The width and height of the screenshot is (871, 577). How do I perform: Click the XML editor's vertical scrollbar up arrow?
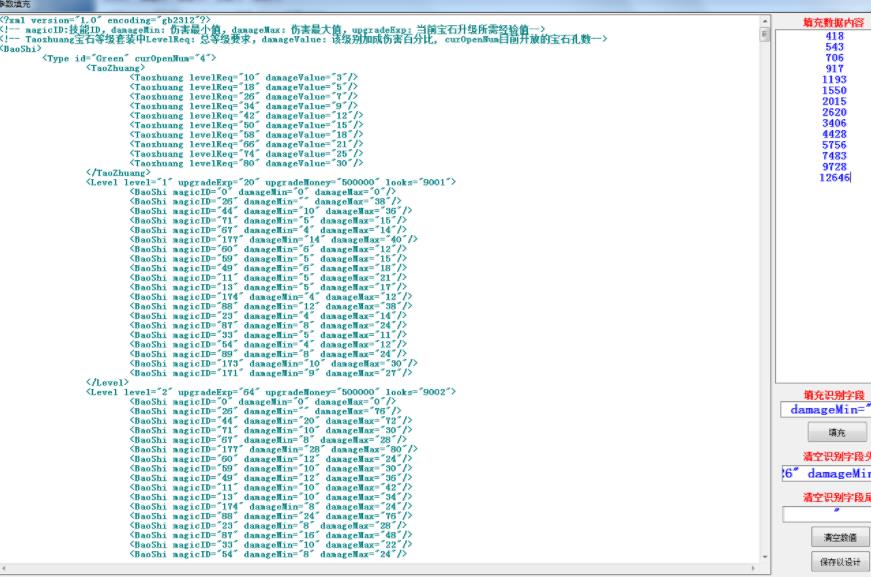765,21
